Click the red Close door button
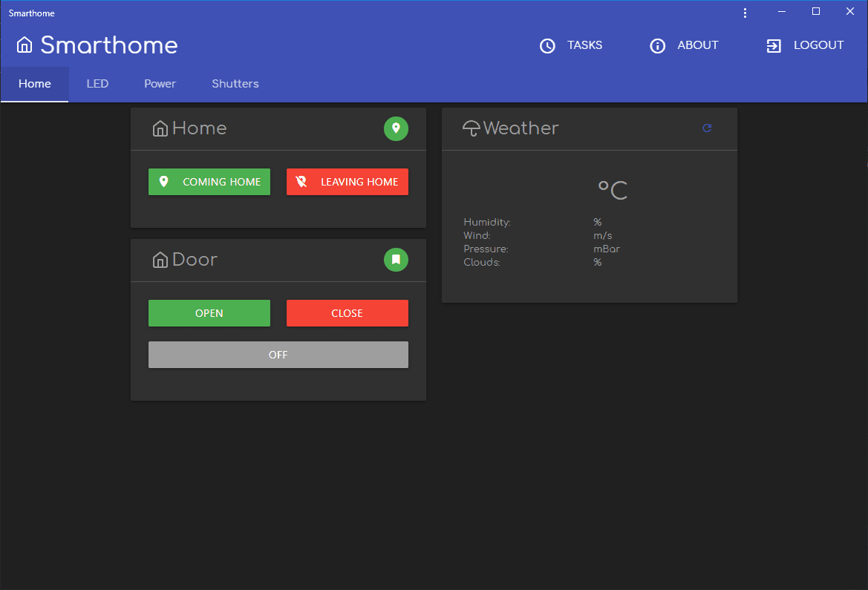868x590 pixels. 347,313
